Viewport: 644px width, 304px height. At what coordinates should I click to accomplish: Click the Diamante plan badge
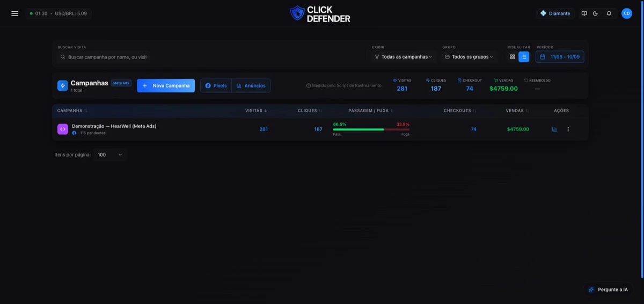coord(555,13)
